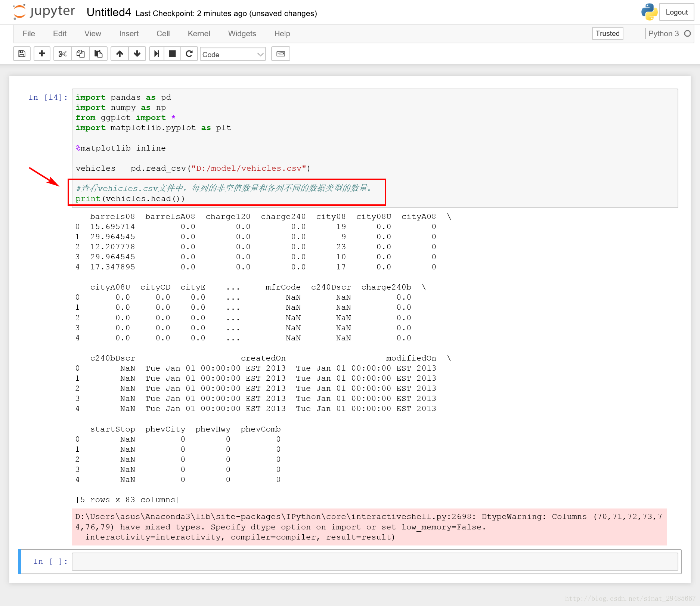The image size is (700, 606).
Task: Click the import pandas as pd line
Action: [123, 98]
